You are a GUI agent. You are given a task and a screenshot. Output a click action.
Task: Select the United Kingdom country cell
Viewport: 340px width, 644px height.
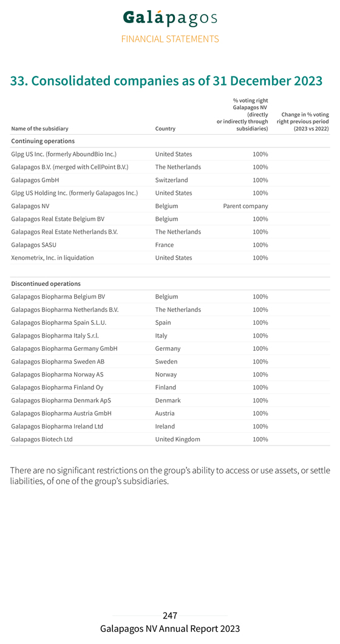coord(178,439)
